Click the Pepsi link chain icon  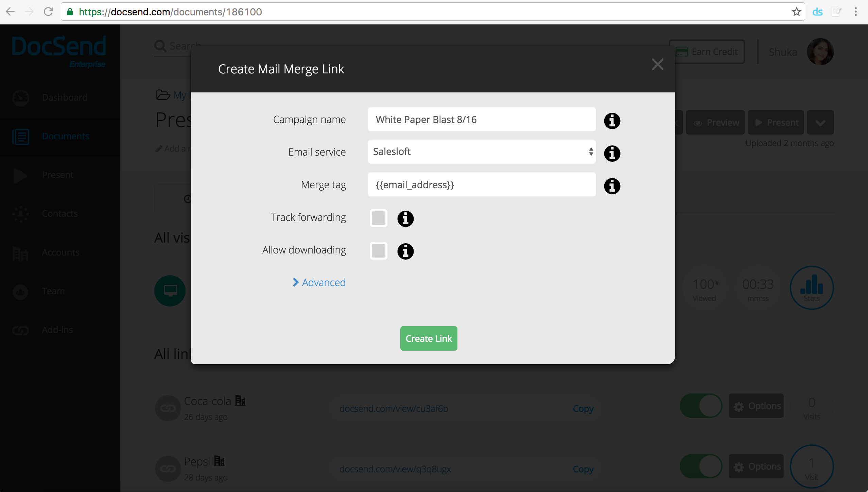[168, 469]
